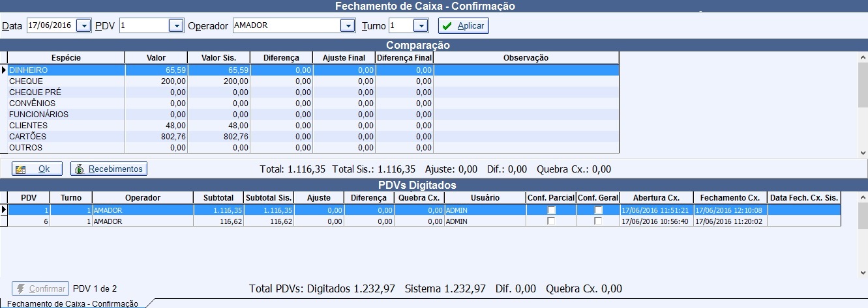Open the Data date dropdown
The height and width of the screenshot is (308, 868).
84,25
